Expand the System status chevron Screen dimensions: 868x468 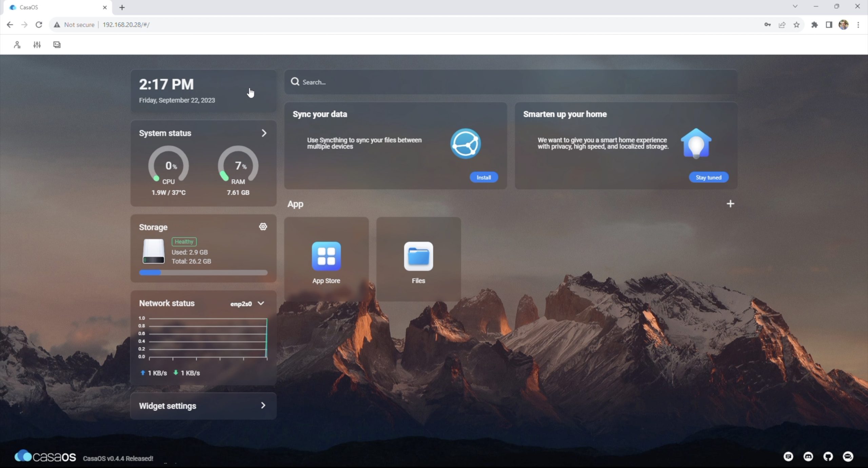pos(264,133)
